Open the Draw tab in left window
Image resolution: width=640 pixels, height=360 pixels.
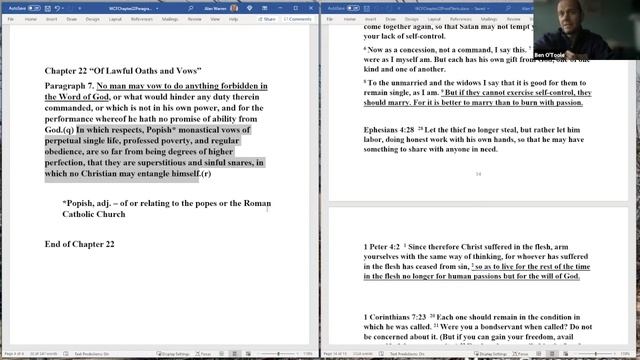pyautogui.click(x=71, y=19)
